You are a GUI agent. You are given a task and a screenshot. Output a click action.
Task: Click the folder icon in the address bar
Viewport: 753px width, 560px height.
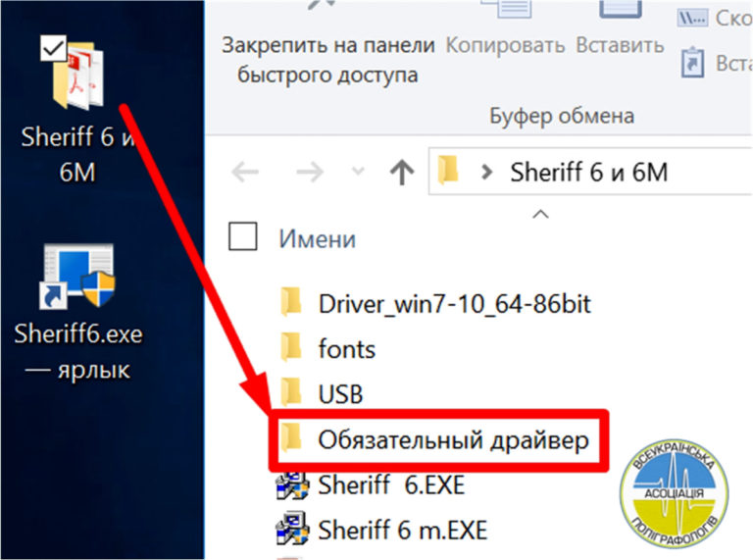click(x=448, y=173)
